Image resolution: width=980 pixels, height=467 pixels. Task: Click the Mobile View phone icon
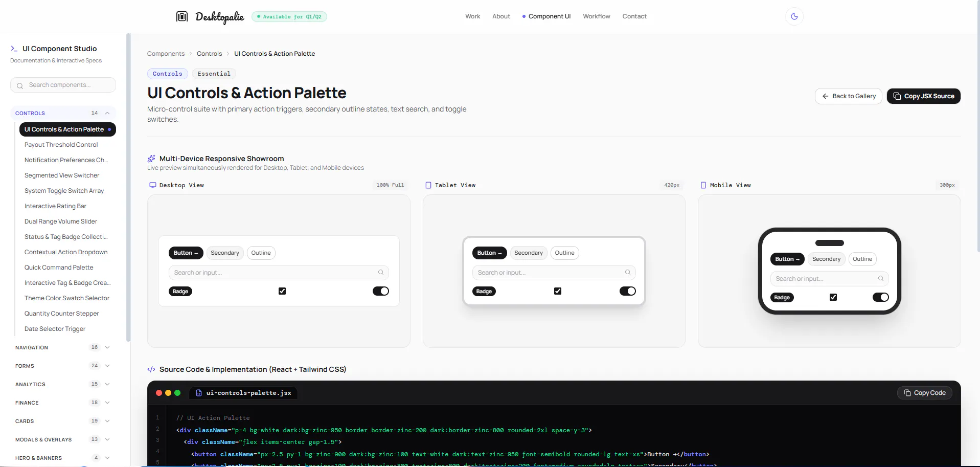pyautogui.click(x=703, y=185)
